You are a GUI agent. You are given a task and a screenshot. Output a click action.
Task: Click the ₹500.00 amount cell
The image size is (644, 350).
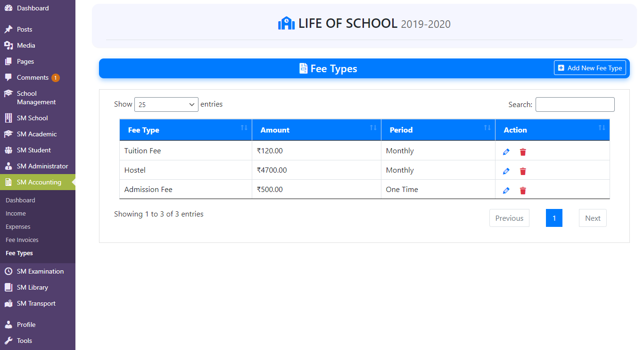tap(316, 189)
